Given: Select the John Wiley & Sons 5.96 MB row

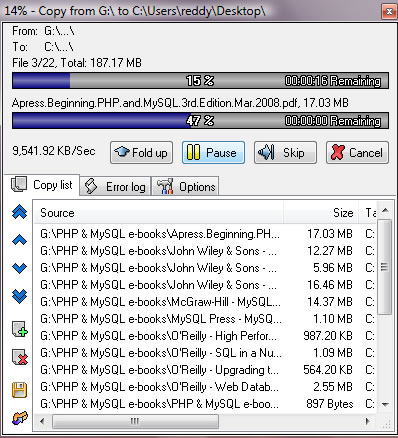Looking at the screenshot, I should (205, 268).
